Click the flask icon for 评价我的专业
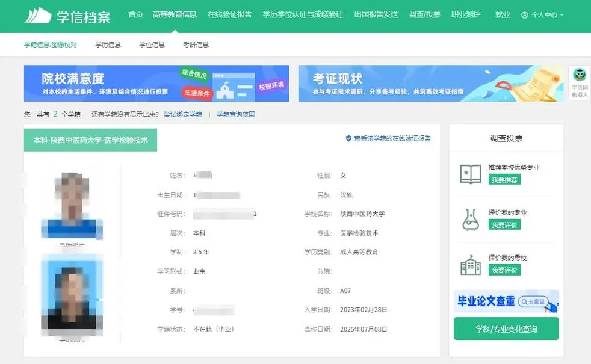Screen dimensions: 591x364 pyautogui.click(x=471, y=220)
